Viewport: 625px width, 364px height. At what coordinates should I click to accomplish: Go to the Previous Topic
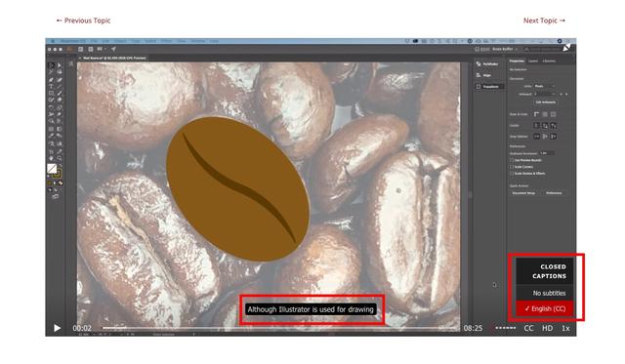[x=83, y=20]
